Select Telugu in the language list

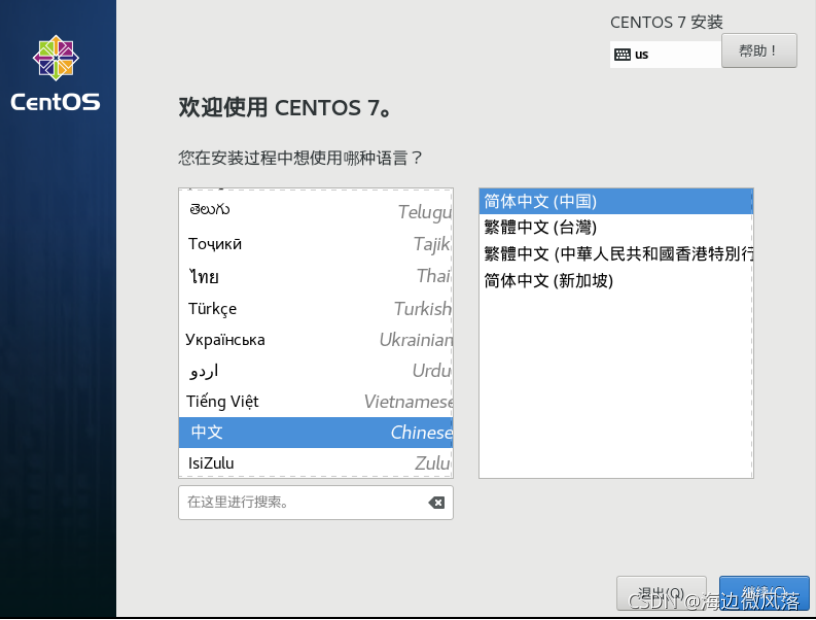coord(315,211)
